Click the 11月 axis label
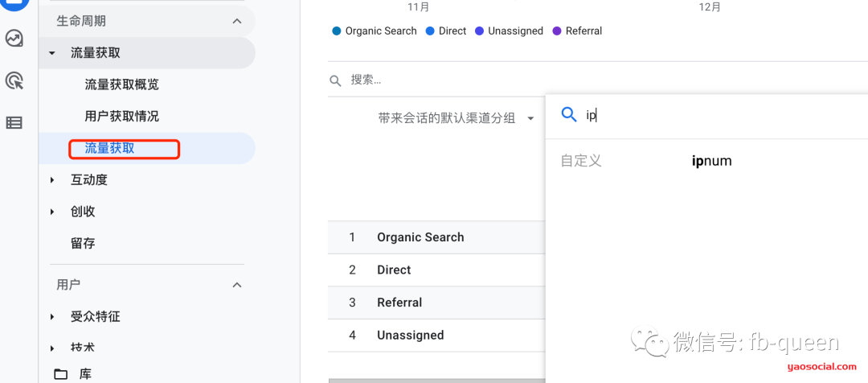Viewport: 868px width, 383px height. coord(418,6)
